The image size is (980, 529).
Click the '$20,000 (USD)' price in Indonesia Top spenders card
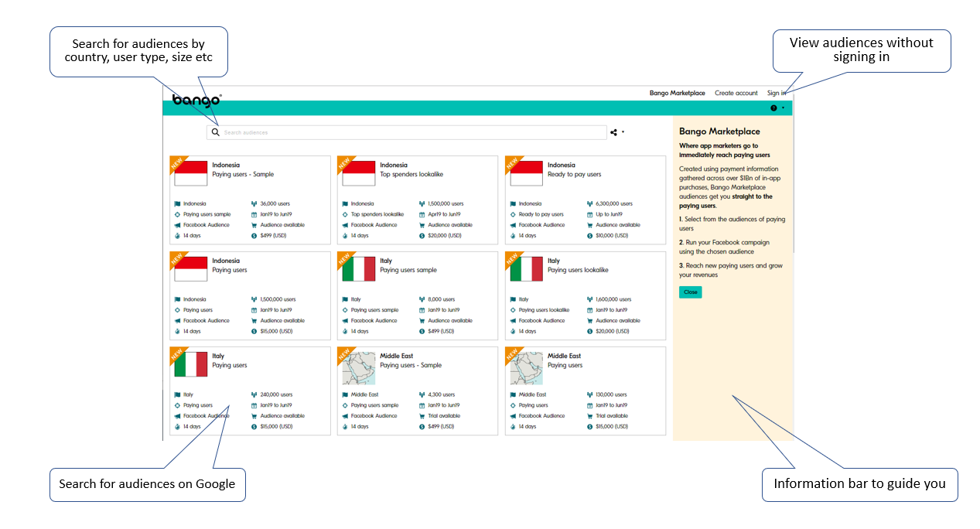pyautogui.click(x=445, y=235)
